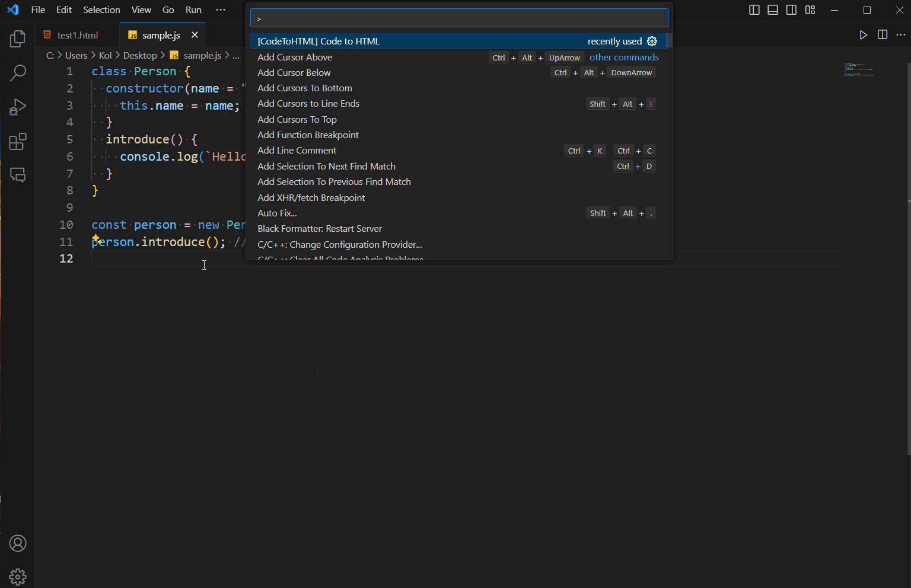Run the Auto Fix... command

pyautogui.click(x=458, y=213)
